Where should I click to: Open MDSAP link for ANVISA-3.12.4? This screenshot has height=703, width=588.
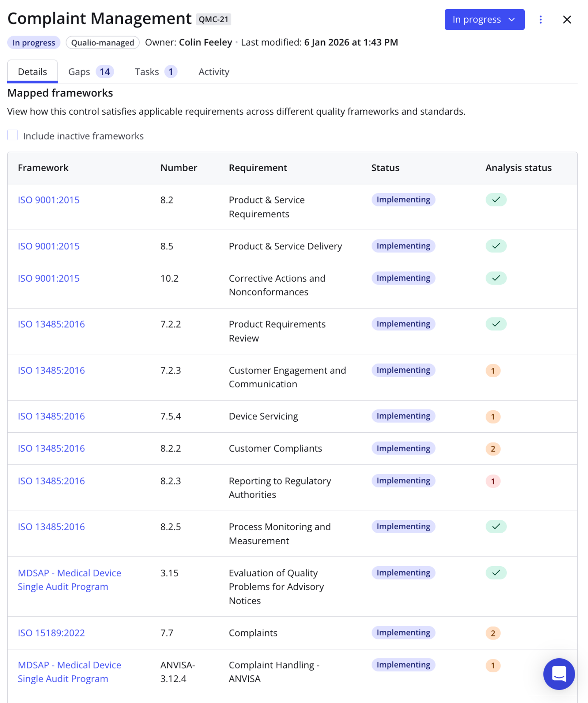(x=69, y=672)
